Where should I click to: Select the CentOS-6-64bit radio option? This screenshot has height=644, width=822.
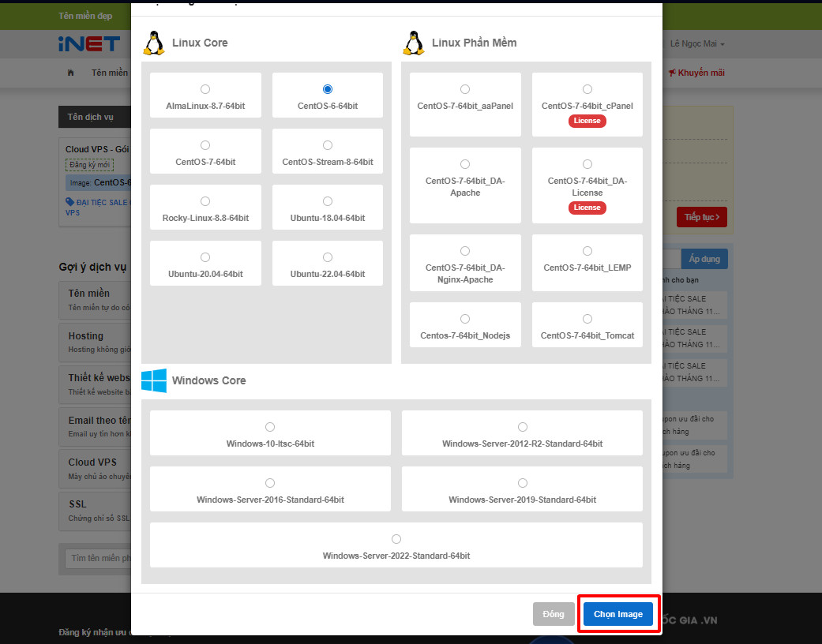click(328, 89)
